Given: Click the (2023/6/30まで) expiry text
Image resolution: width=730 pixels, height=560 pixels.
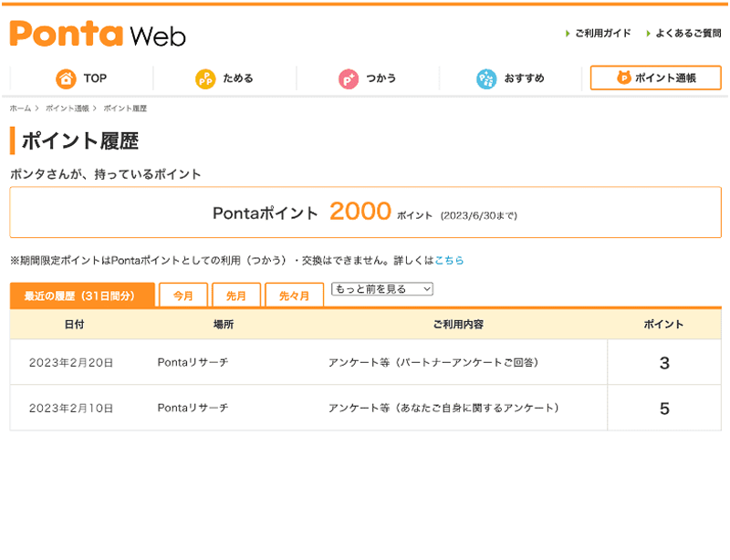Looking at the screenshot, I should click(x=479, y=215).
